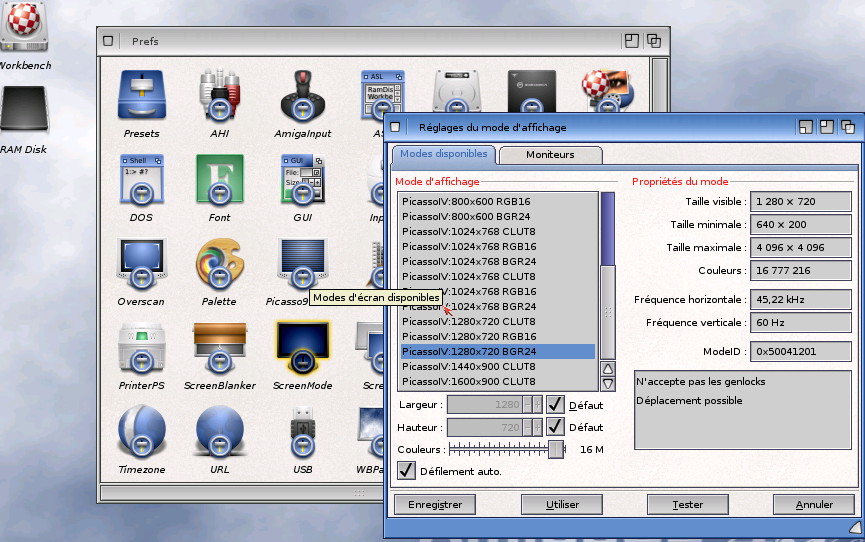Image resolution: width=865 pixels, height=542 pixels.
Task: Click the Enregistrer button
Action: [x=435, y=504]
